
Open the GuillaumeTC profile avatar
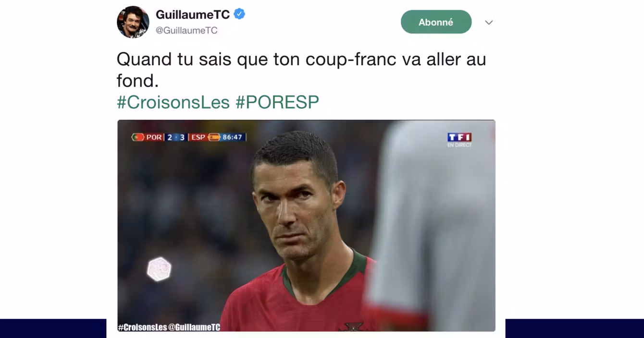point(133,22)
